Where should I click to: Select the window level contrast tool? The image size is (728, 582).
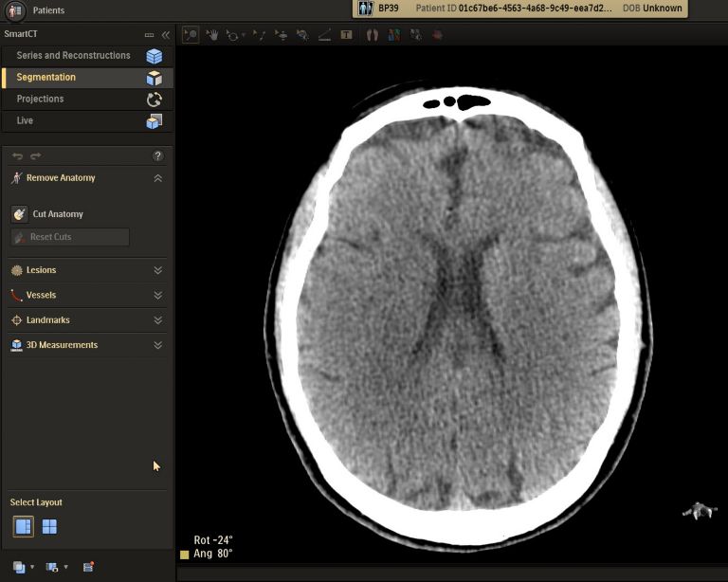pyautogui.click(x=302, y=35)
